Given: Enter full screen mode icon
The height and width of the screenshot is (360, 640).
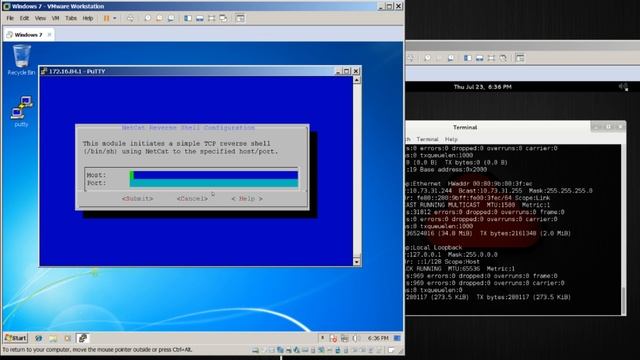Looking at the screenshot, I should coord(211,18).
